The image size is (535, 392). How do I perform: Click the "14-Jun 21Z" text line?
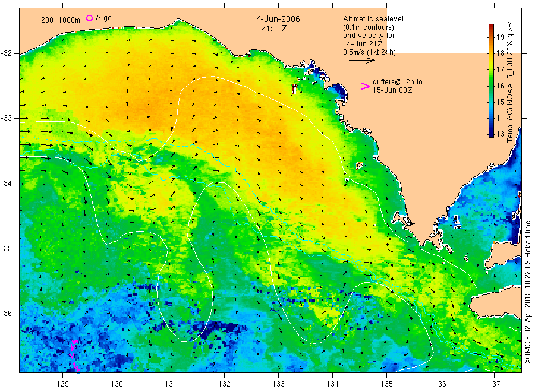pos(363,43)
